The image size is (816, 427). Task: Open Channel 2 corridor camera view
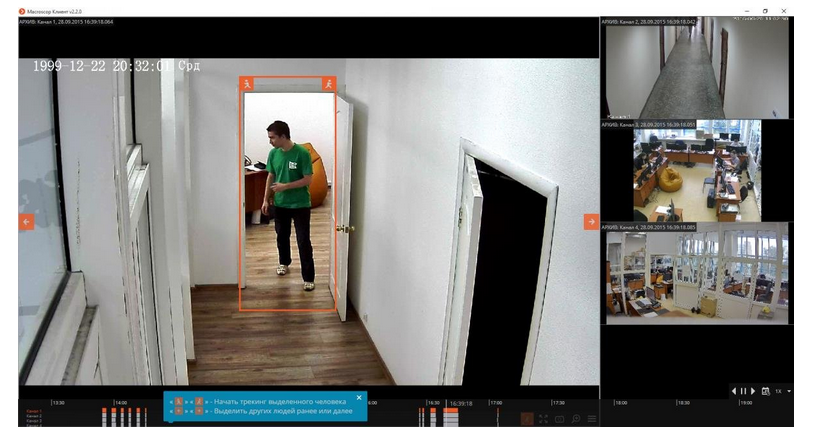[x=697, y=68]
